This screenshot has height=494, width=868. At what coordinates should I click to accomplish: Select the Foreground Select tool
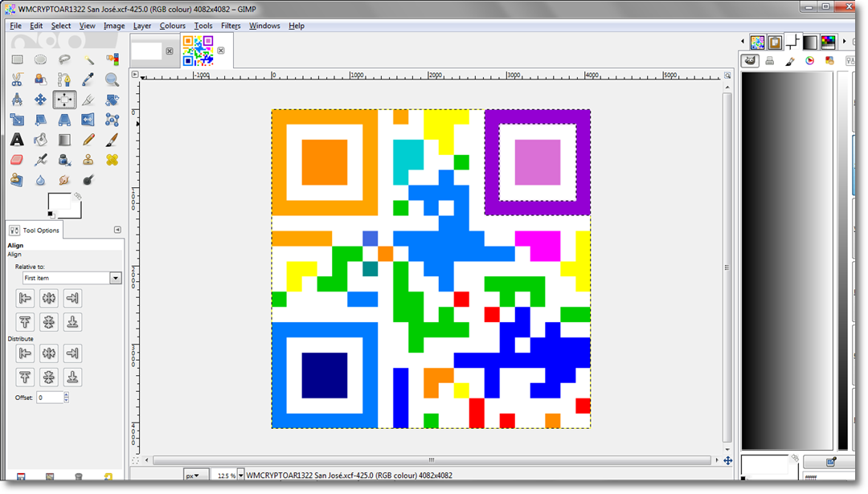pyautogui.click(x=40, y=80)
